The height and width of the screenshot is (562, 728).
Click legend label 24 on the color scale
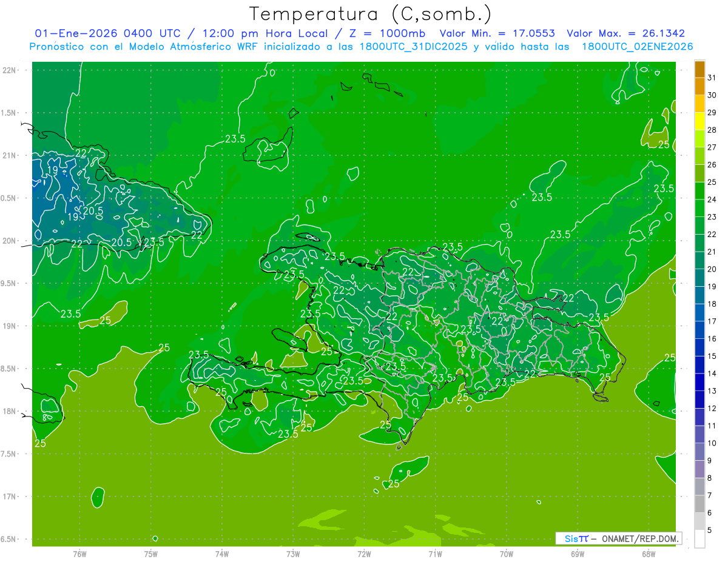point(712,199)
